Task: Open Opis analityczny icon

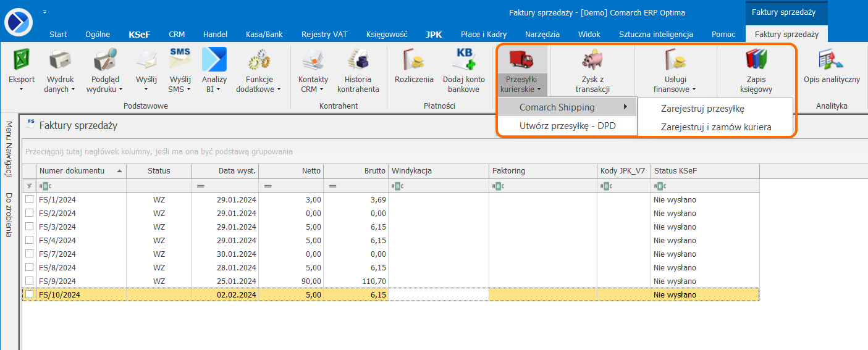Action: point(832,59)
